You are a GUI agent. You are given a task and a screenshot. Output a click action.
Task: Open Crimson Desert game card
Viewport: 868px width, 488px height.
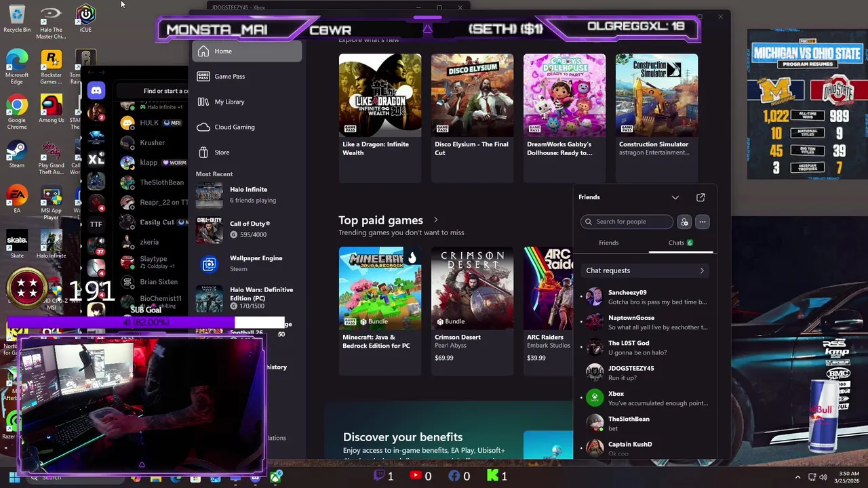(x=472, y=310)
